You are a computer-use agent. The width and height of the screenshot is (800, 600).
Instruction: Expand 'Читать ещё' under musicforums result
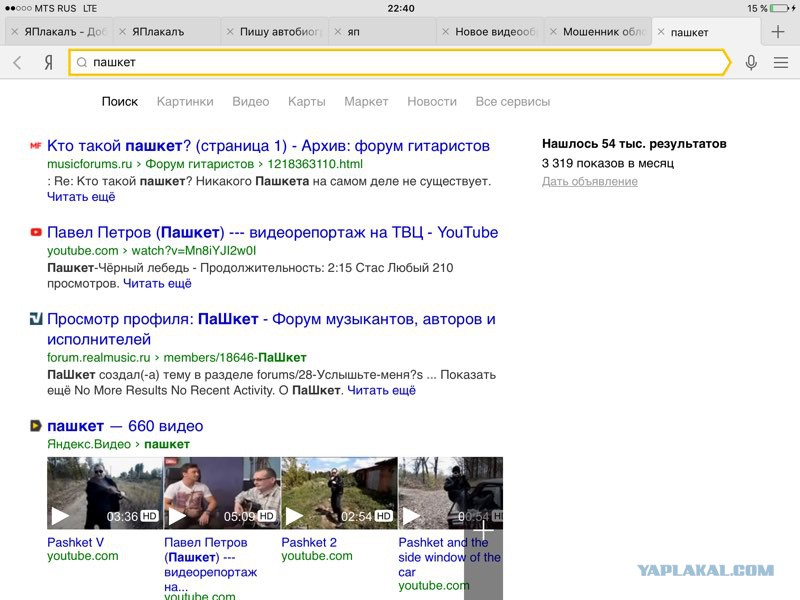[x=81, y=197]
